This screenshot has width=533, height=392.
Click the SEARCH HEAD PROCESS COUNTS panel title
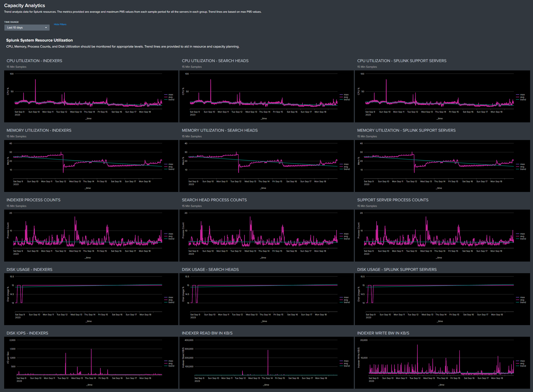(214, 200)
